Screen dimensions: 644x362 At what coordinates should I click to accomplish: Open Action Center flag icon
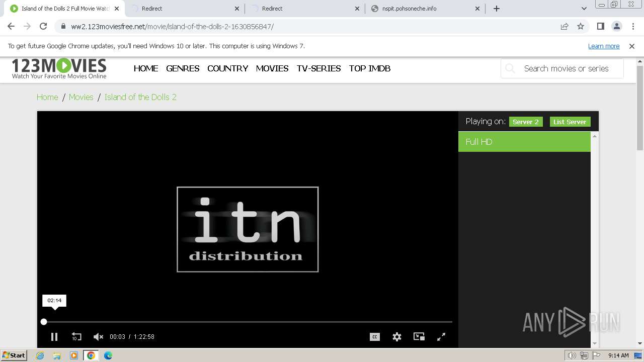596,355
